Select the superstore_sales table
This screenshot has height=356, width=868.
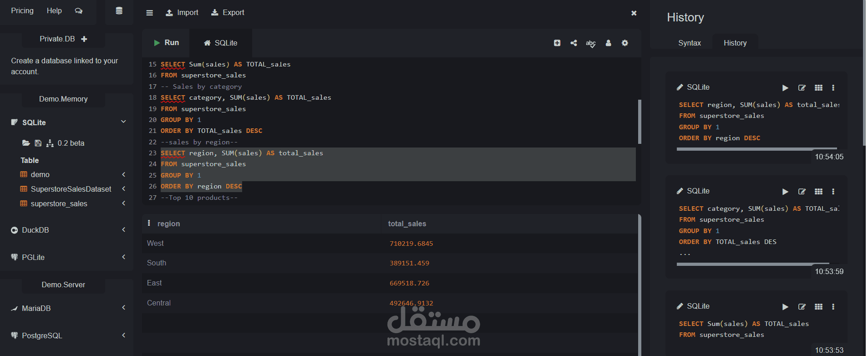[x=59, y=203]
